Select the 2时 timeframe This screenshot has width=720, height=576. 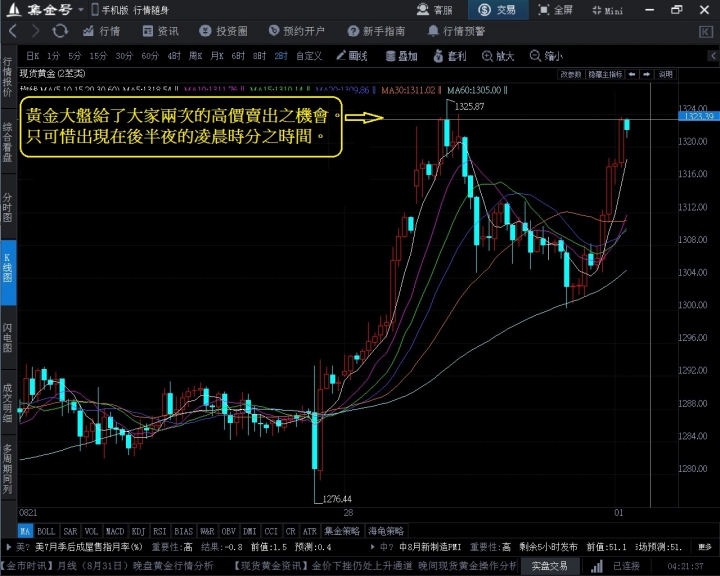tap(281, 56)
